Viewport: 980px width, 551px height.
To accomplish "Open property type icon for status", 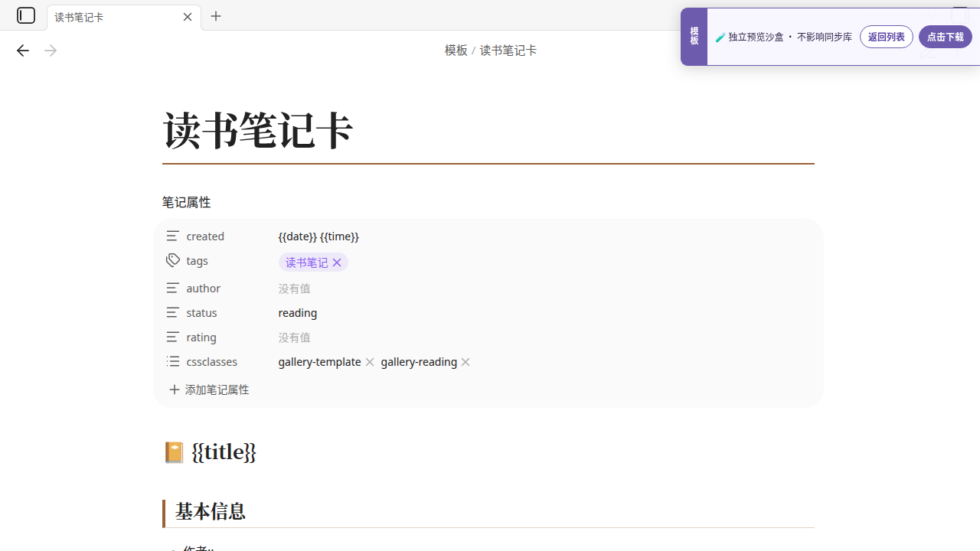I will [x=173, y=312].
